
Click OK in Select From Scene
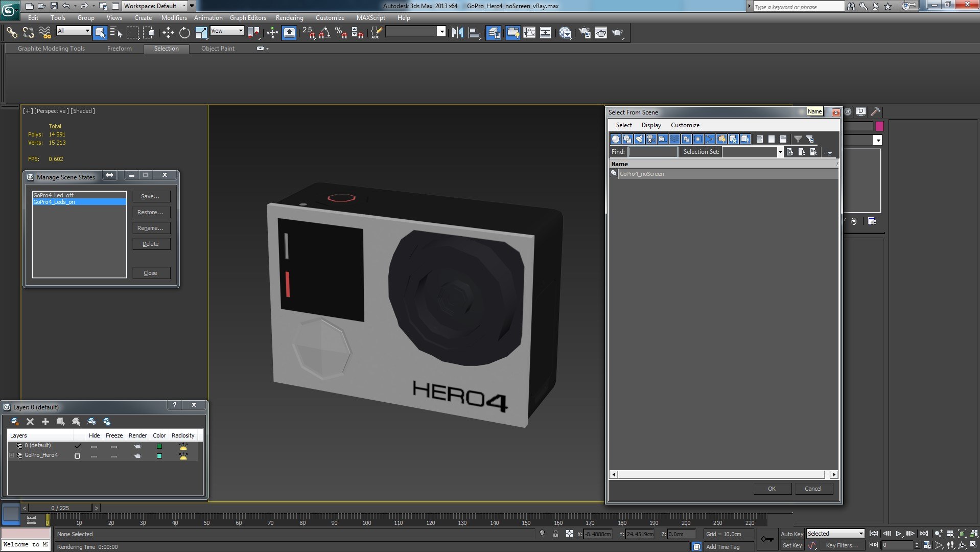pos(772,489)
